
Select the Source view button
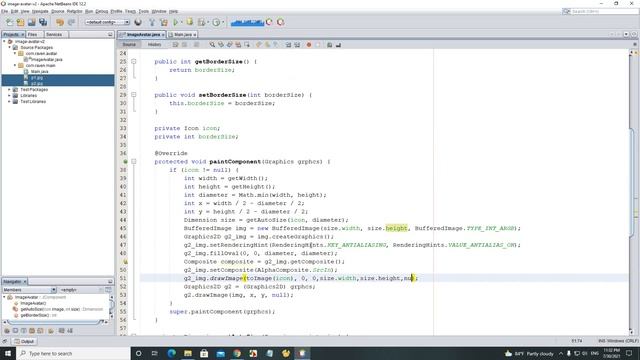[x=129, y=45]
